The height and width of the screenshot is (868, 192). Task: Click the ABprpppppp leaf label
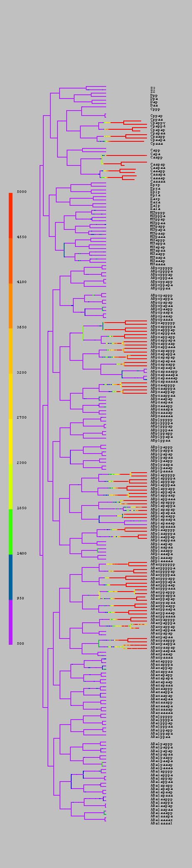161,268
